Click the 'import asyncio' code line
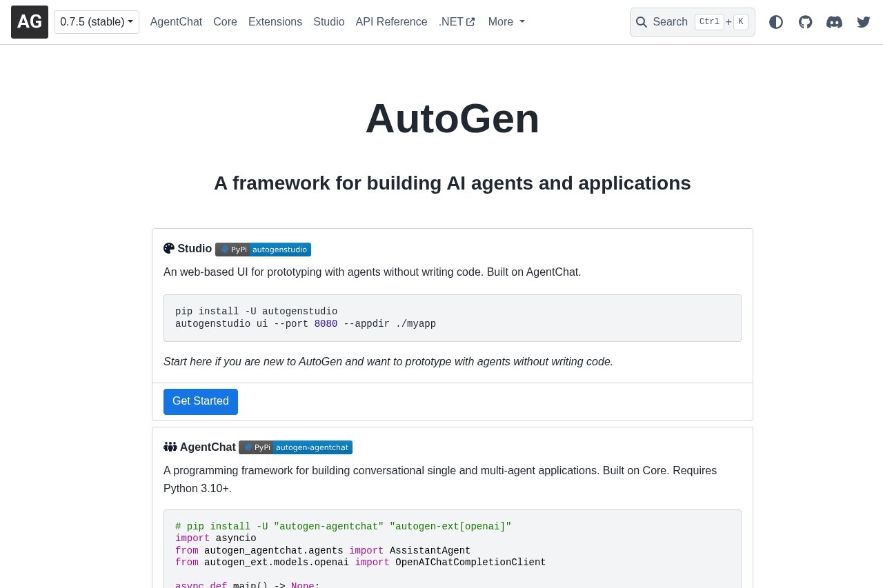Screen dimensions: 883x588 tap(216, 538)
